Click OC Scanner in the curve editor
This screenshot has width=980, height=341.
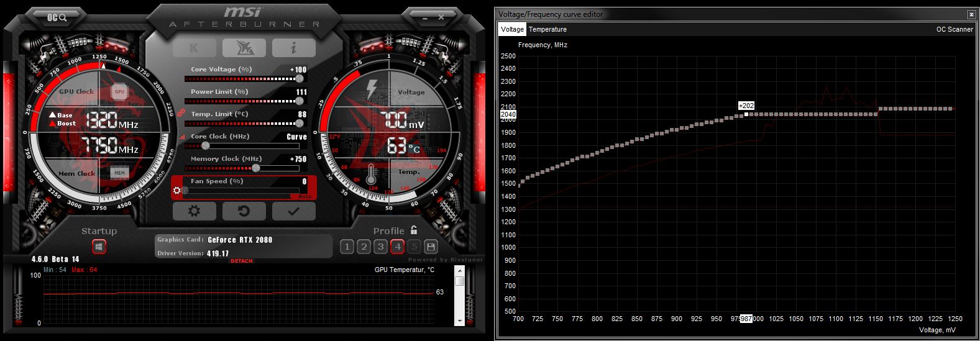click(x=955, y=29)
